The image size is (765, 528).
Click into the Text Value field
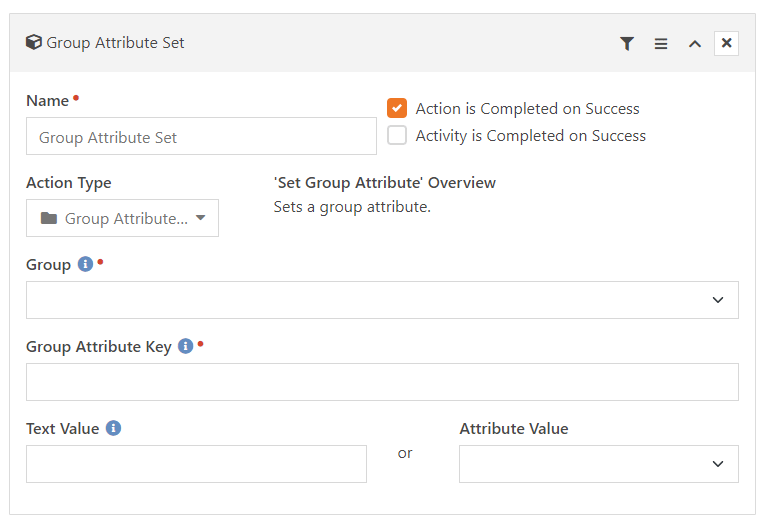pyautogui.click(x=196, y=464)
